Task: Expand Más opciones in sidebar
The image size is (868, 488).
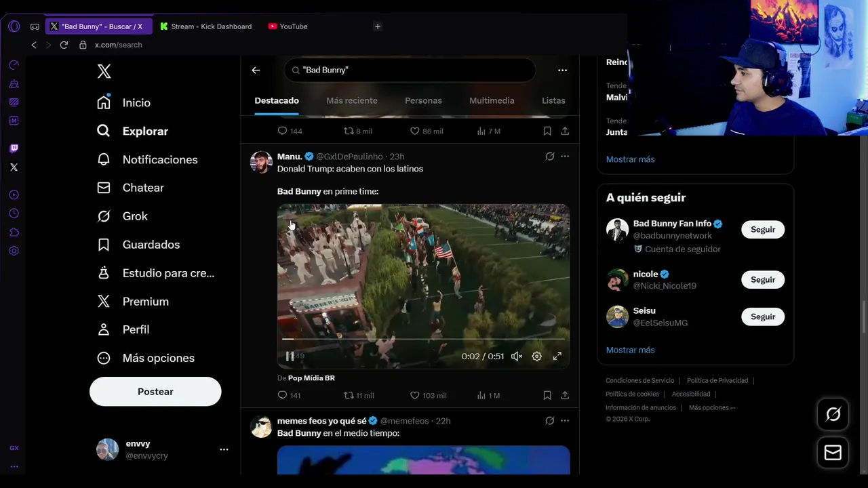Action: (146, 358)
